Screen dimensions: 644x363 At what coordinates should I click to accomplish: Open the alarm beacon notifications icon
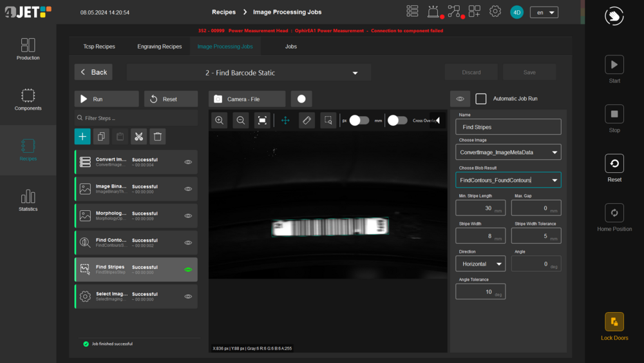(x=433, y=12)
